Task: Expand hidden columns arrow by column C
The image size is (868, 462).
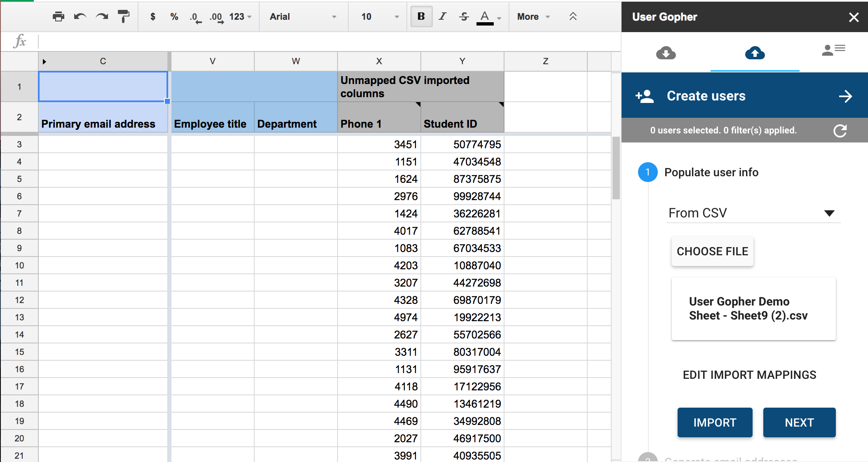Action: tap(44, 62)
